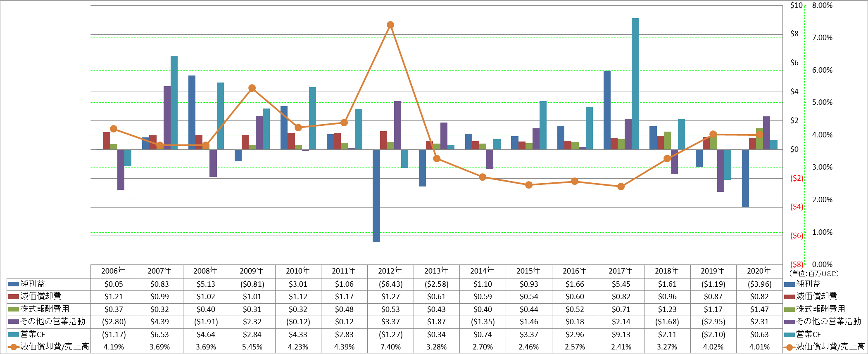
Task: Click the 2017 ratio cell 2.41%
Action: coord(621,347)
